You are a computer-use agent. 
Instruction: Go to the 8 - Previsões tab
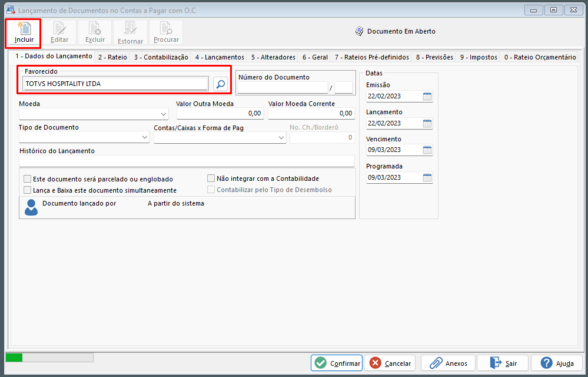pos(434,57)
